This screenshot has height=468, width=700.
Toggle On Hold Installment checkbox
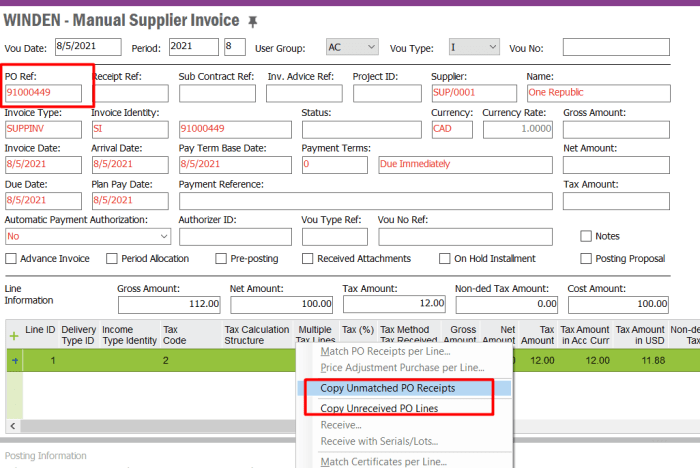(444, 259)
